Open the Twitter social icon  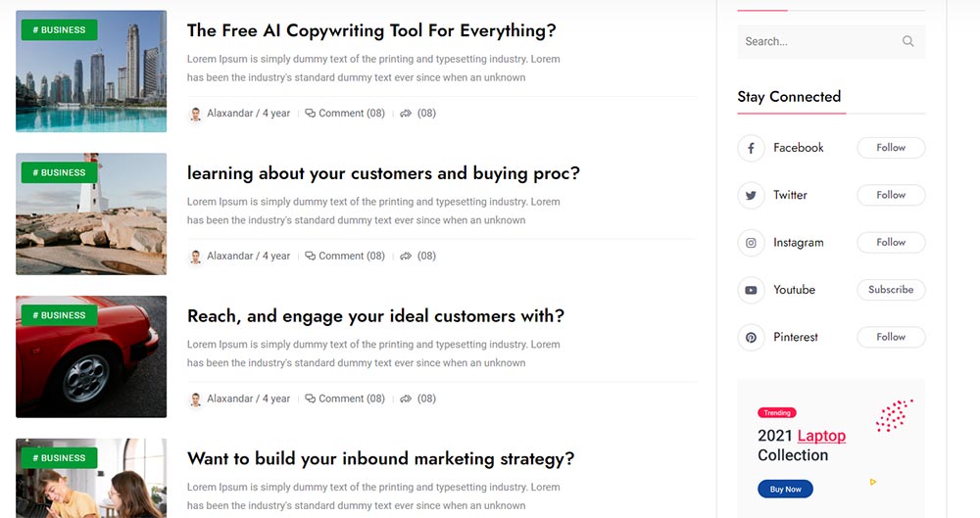[751, 195]
